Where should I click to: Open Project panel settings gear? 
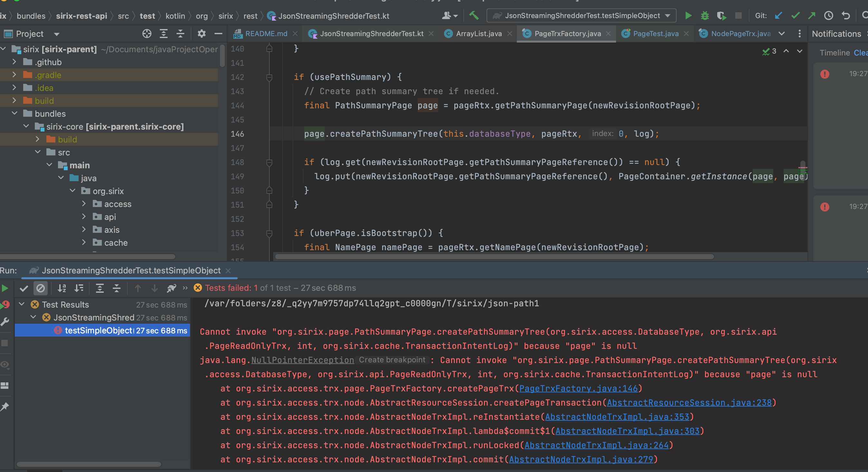(201, 34)
